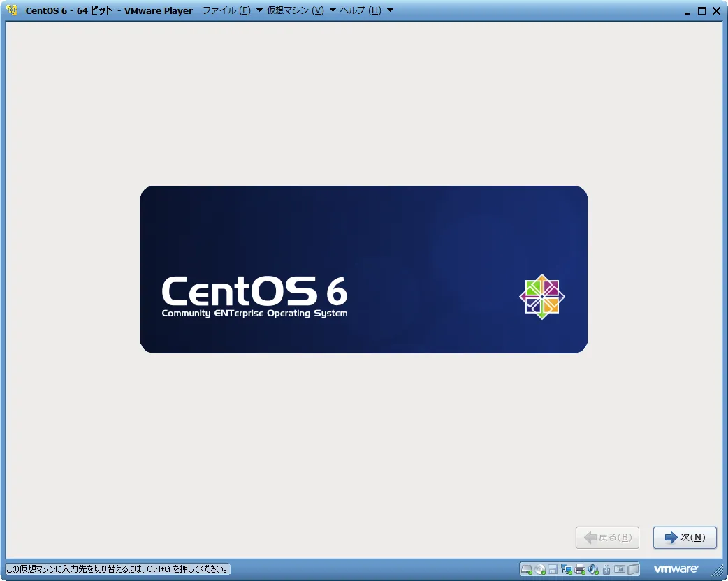728x581 pixels.
Task: Click the CD/DVD drive status icon
Action: pyautogui.click(x=540, y=569)
